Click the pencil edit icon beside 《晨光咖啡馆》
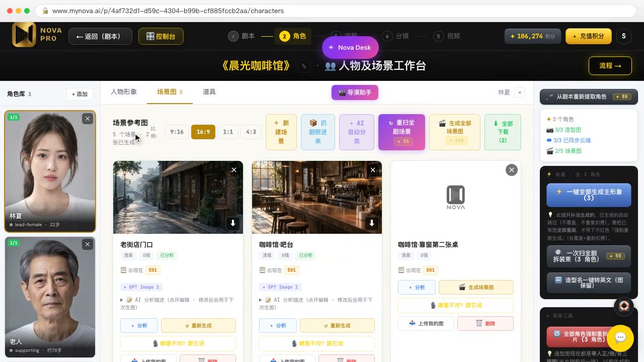Screen dimensions: 644x362 pyautogui.click(x=303, y=66)
